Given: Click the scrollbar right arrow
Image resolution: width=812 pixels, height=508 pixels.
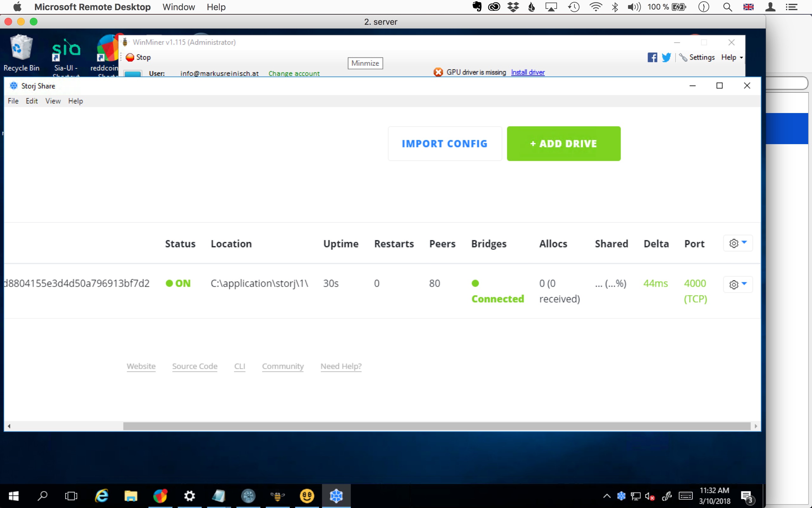Looking at the screenshot, I should 756,426.
